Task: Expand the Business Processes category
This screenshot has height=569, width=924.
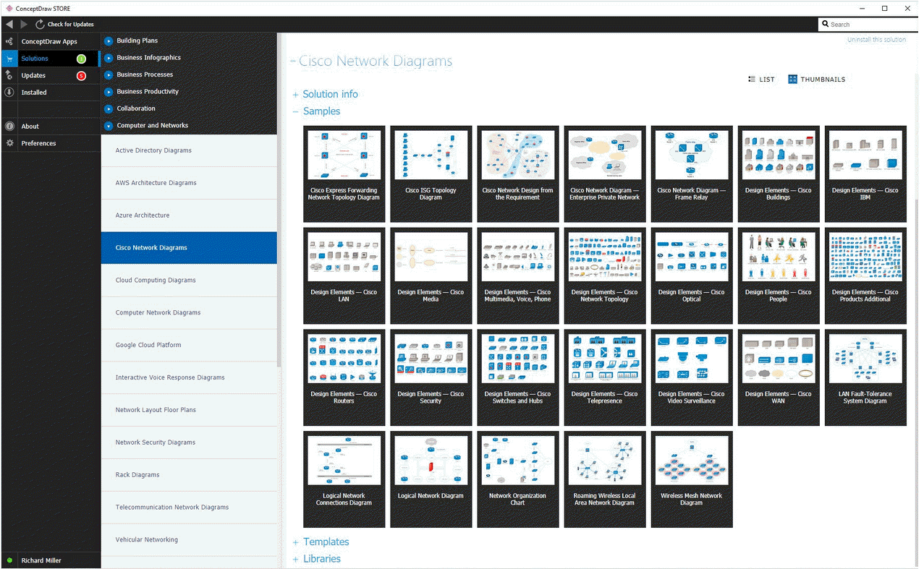Action: click(x=109, y=74)
